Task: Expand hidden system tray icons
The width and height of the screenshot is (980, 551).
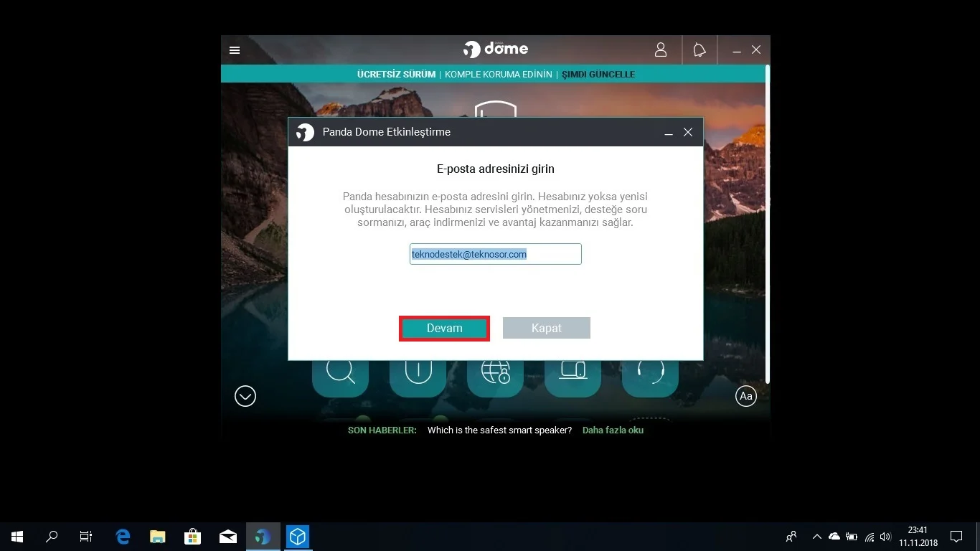Action: pos(816,537)
